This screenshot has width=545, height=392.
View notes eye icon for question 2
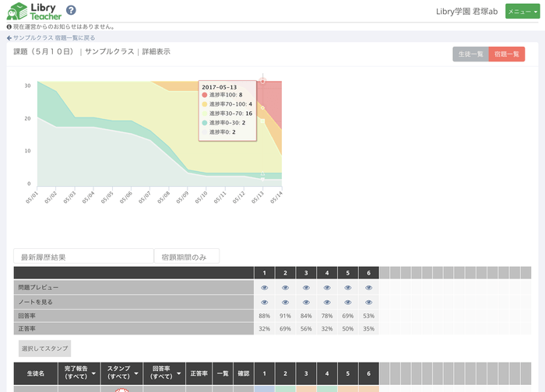coord(286,302)
